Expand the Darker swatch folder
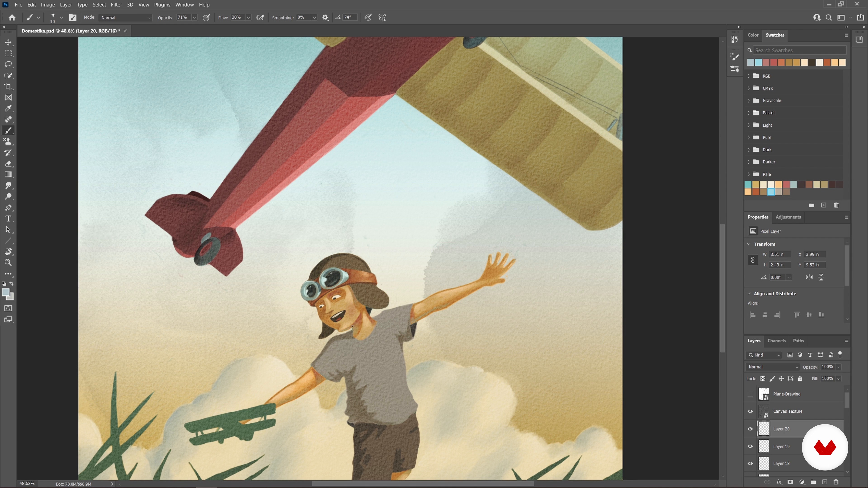This screenshot has width=868, height=488. pyautogui.click(x=749, y=162)
